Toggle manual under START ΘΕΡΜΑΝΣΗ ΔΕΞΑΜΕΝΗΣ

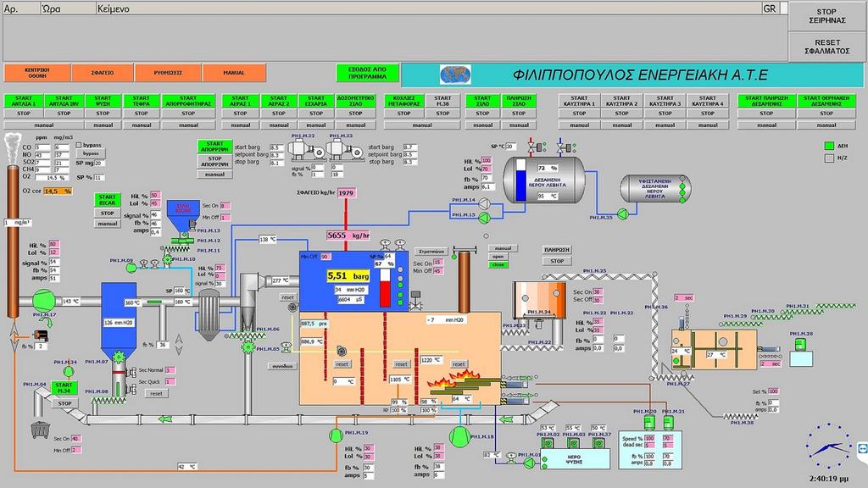click(826, 125)
